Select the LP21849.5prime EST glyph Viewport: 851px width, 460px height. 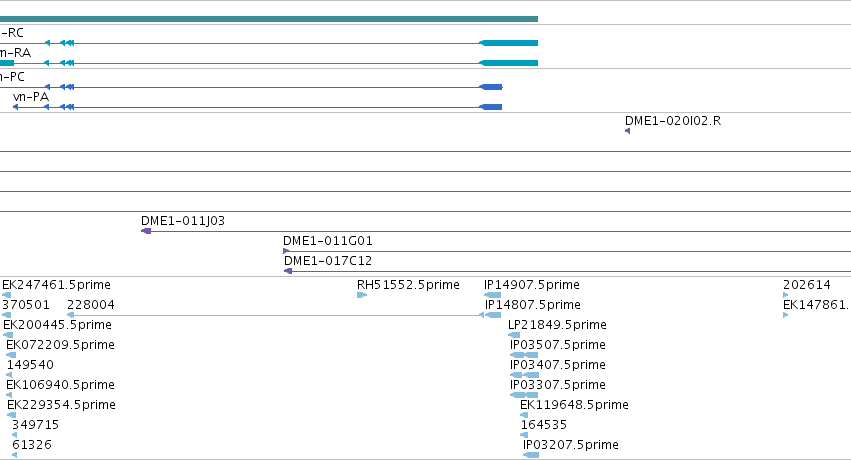[514, 335]
